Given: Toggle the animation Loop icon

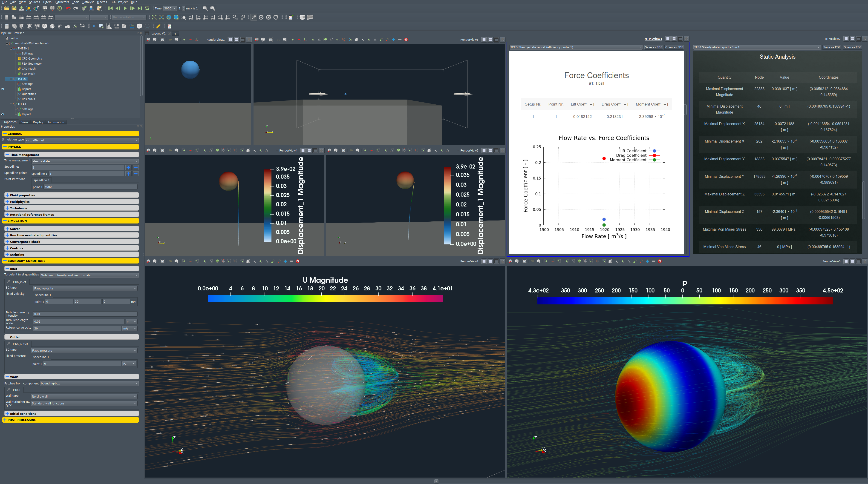Looking at the screenshot, I should 147,9.
